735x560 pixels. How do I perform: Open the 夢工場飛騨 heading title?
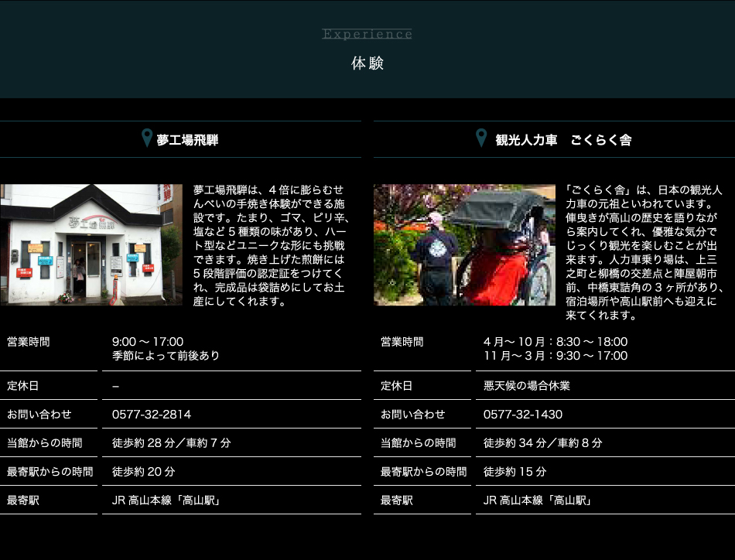[x=187, y=140]
